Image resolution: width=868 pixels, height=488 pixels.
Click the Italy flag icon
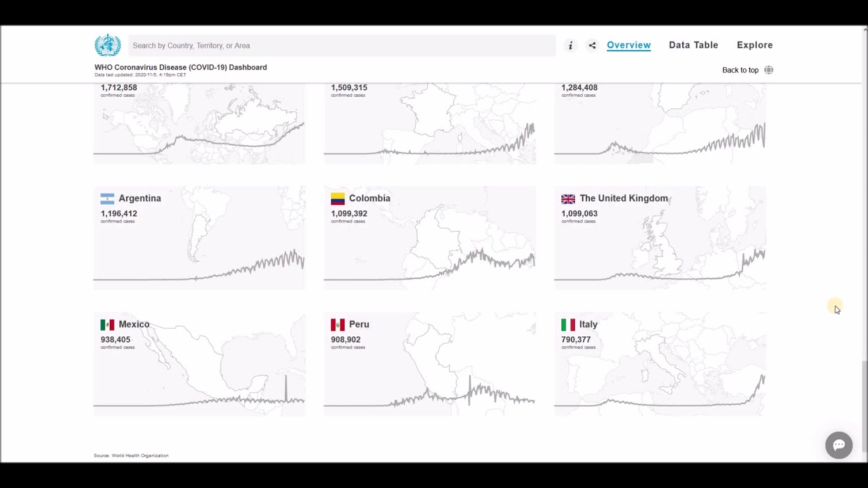pos(568,325)
